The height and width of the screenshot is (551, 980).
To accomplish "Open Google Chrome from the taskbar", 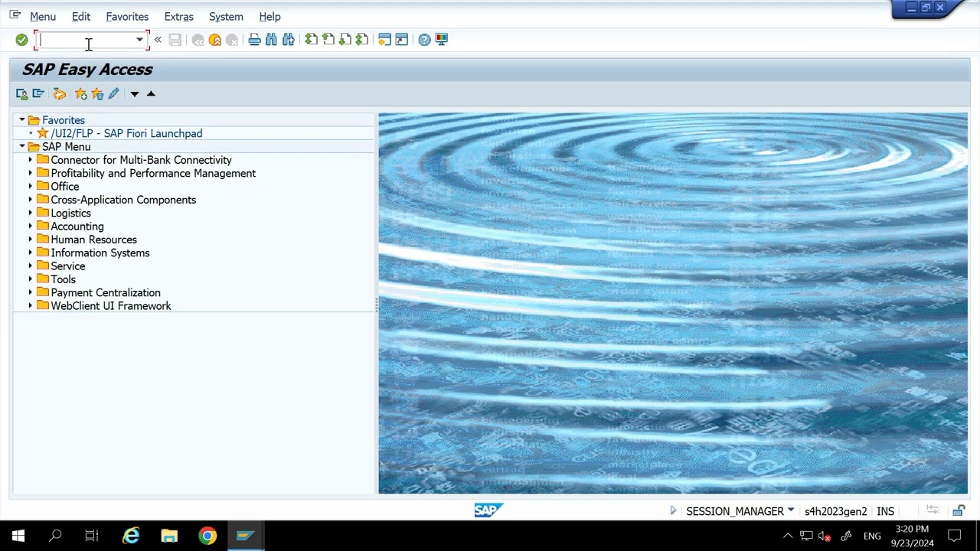I will (207, 536).
